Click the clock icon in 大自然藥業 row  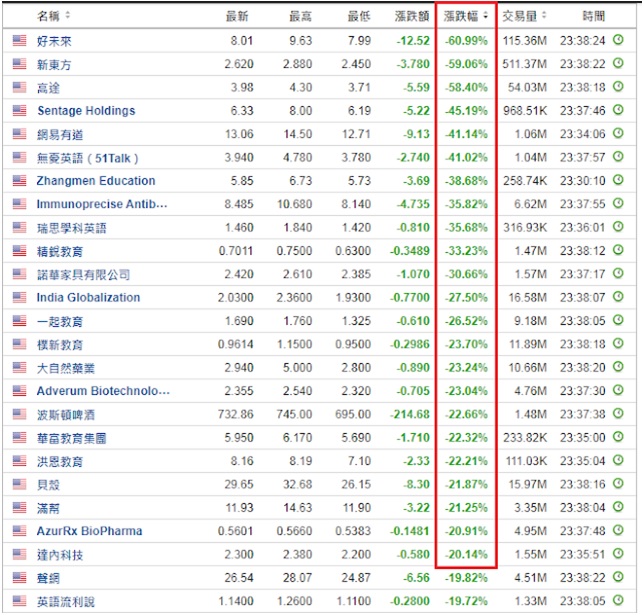(x=618, y=367)
